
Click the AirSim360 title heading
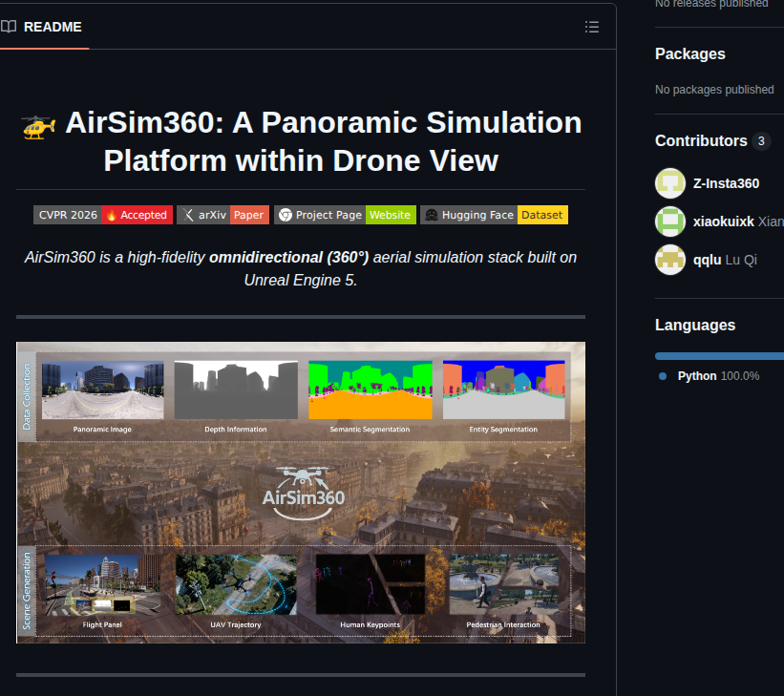coord(301,141)
